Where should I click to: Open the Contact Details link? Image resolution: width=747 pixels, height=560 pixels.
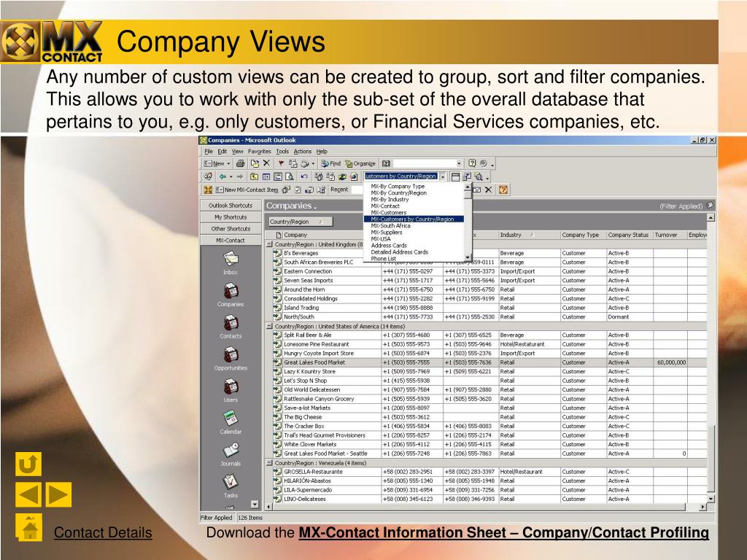pos(103,532)
